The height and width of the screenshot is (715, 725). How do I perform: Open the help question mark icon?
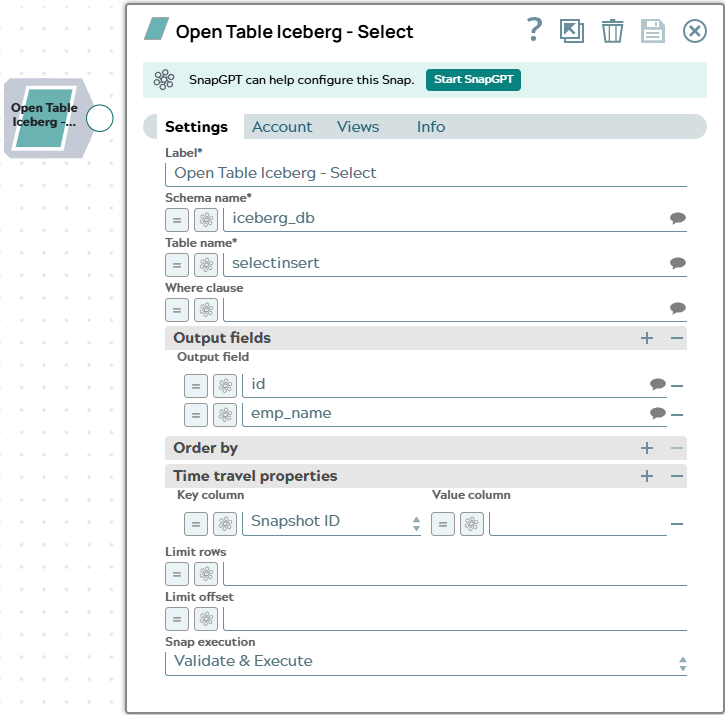point(534,31)
